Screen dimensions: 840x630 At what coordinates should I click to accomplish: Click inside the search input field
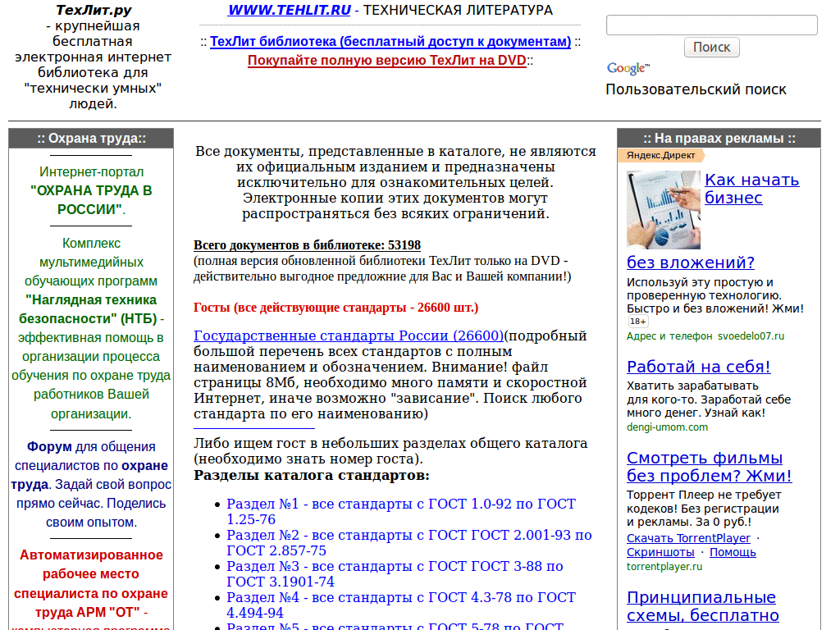tap(710, 25)
